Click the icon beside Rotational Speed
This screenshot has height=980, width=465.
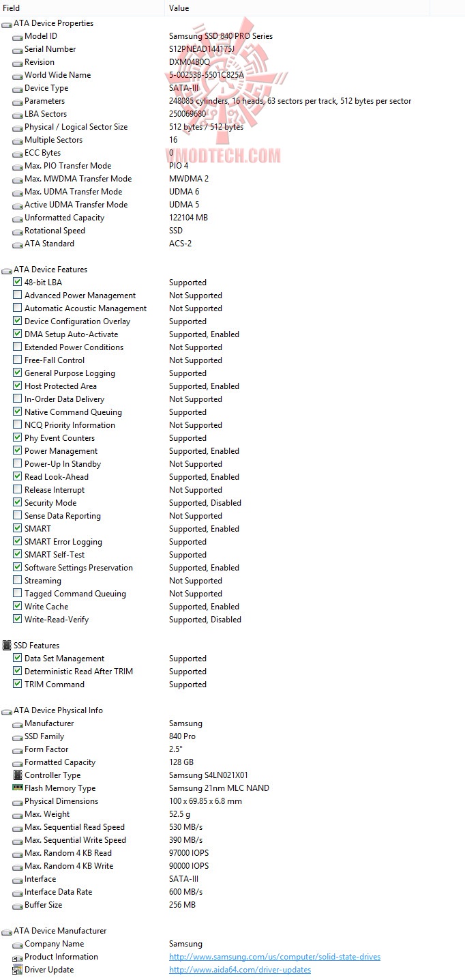coord(18,231)
